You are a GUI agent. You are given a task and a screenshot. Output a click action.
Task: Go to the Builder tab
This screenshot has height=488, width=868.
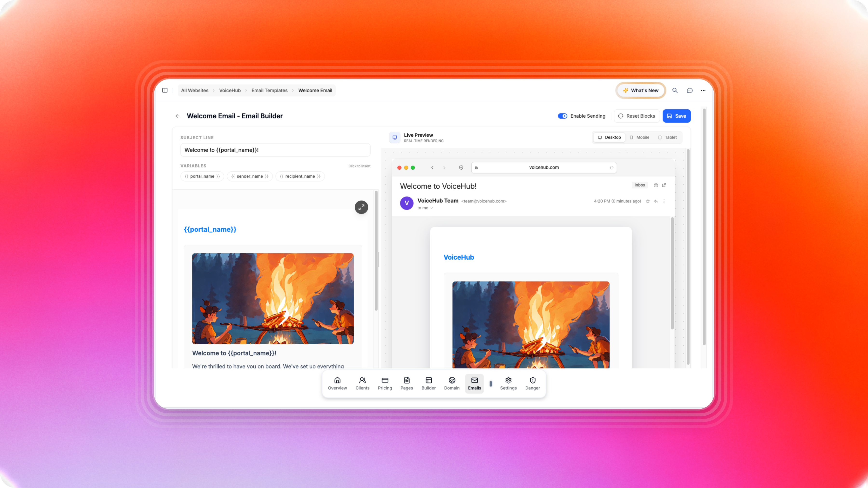428,383
